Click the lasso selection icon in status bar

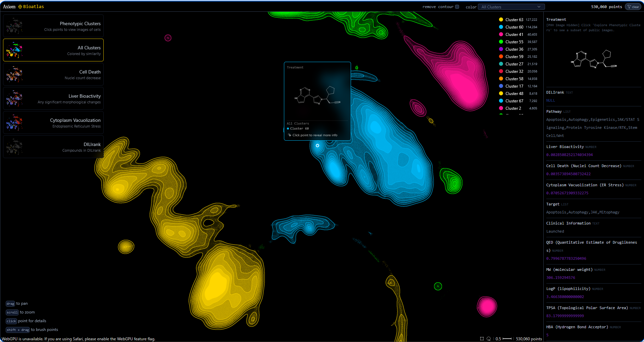coord(489,339)
